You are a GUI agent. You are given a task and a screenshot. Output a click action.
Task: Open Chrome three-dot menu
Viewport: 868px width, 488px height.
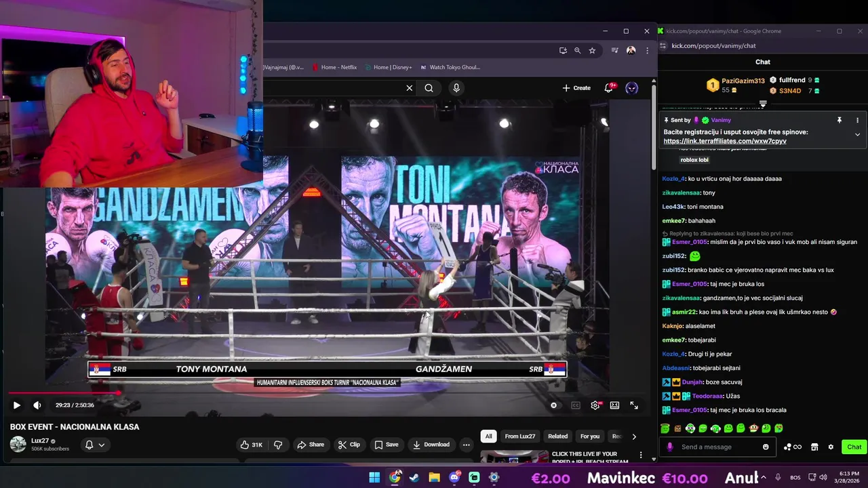[647, 50]
